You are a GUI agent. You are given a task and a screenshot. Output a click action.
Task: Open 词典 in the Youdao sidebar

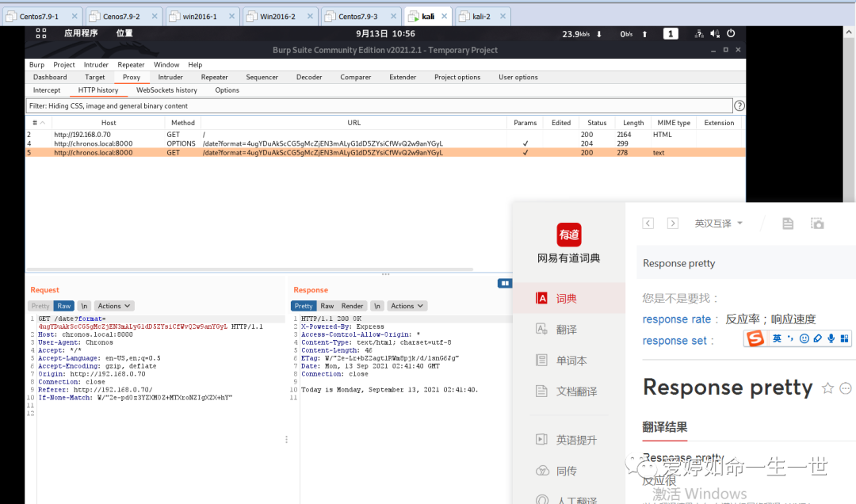click(569, 298)
